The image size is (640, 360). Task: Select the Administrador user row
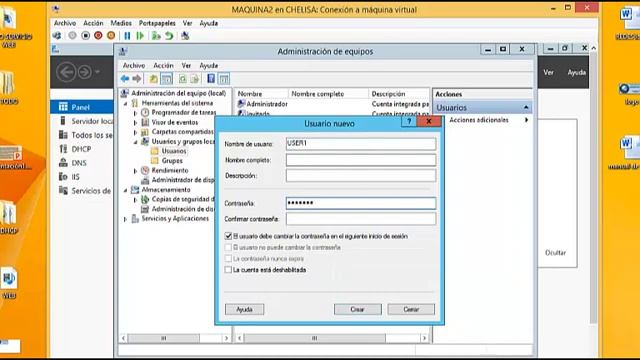(x=263, y=104)
